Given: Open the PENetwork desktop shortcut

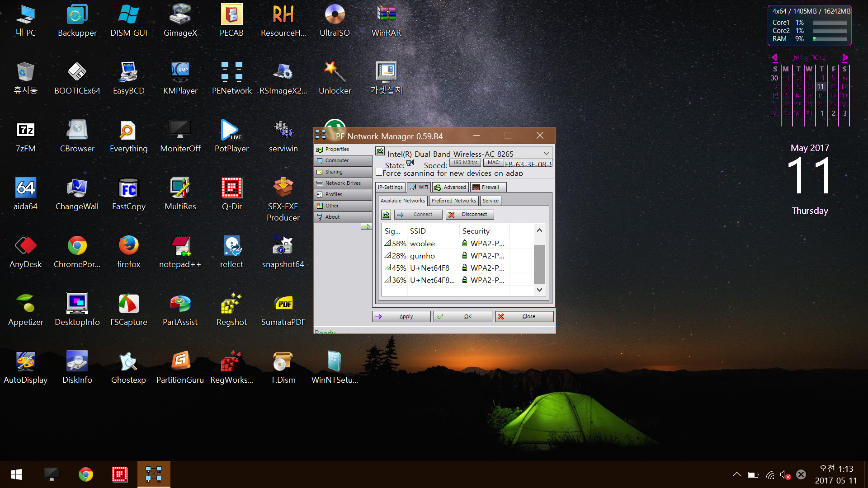Looking at the screenshot, I should point(231,79).
